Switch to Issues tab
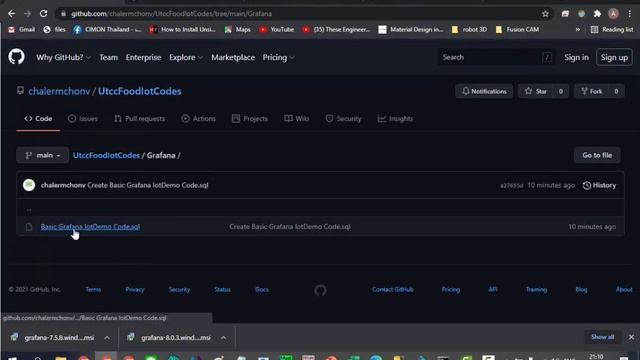This screenshot has height=360, width=640. point(82,119)
